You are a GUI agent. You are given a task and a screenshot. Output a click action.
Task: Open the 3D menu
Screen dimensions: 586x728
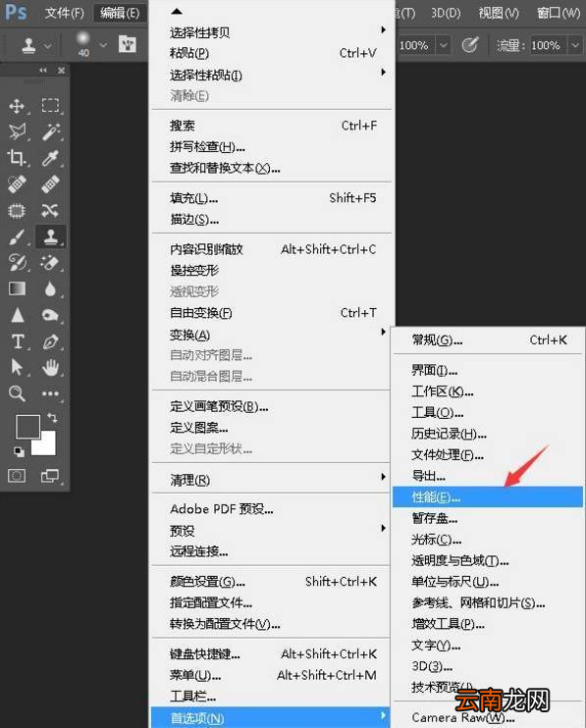446,13
